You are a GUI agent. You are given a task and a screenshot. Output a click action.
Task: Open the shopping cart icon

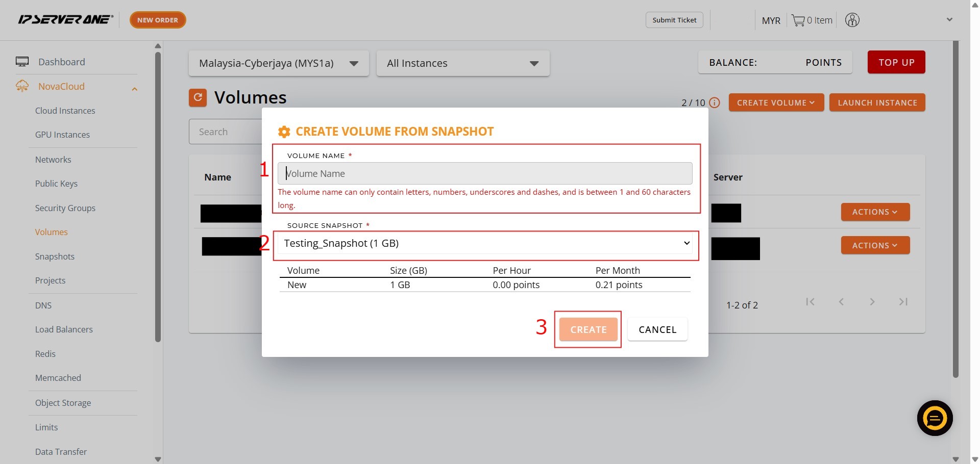[x=798, y=20]
